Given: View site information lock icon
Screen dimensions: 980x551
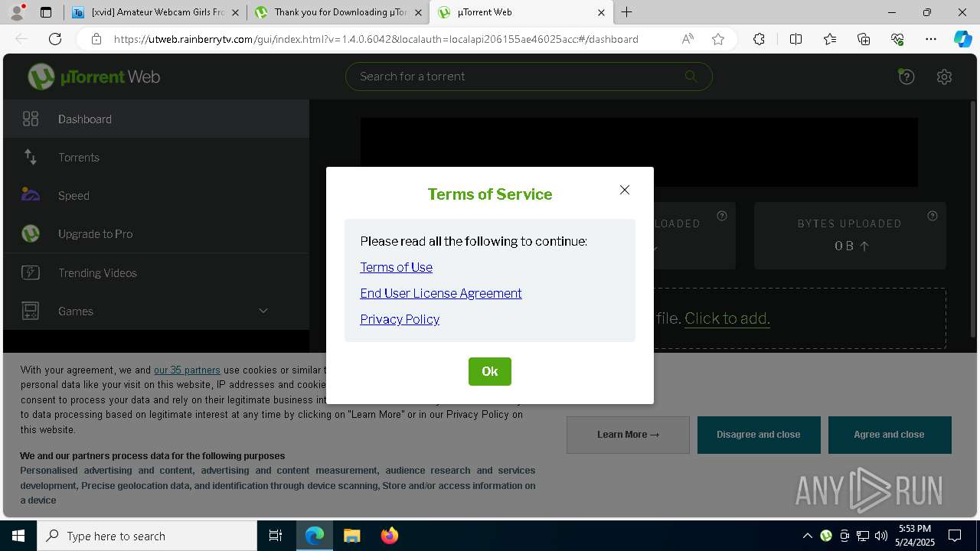Looking at the screenshot, I should (96, 39).
